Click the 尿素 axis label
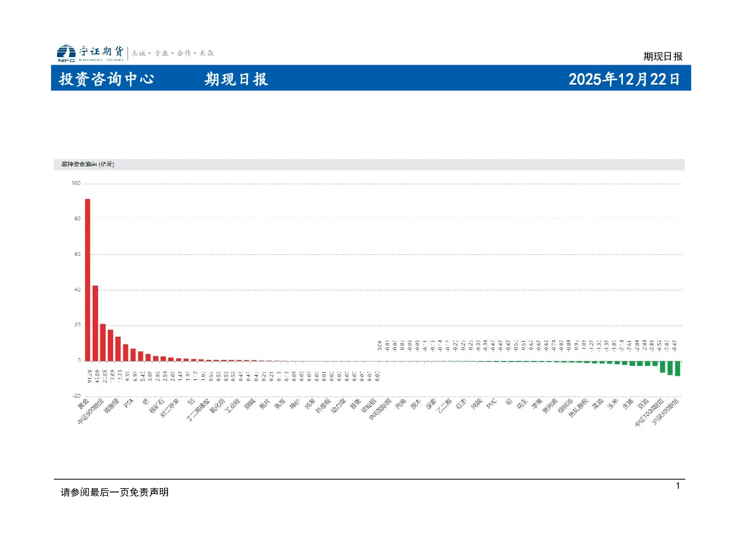Image resolution: width=756 pixels, height=535 pixels. [431, 405]
